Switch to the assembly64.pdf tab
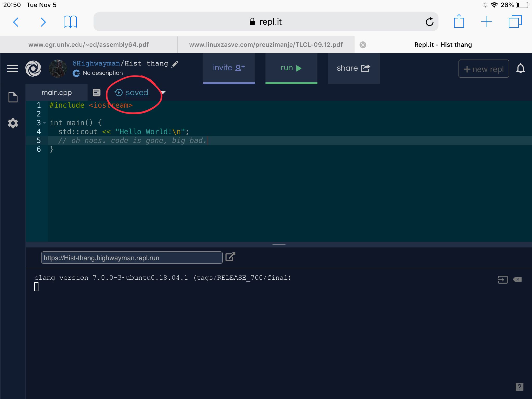This screenshot has height=399, width=532. point(89,45)
